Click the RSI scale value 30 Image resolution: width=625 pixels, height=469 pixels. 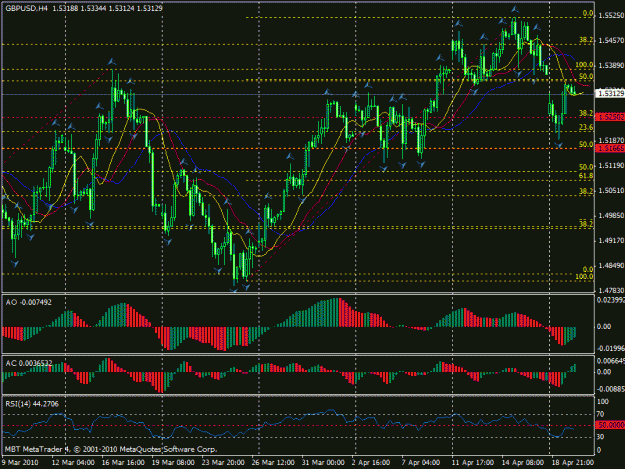coord(600,437)
